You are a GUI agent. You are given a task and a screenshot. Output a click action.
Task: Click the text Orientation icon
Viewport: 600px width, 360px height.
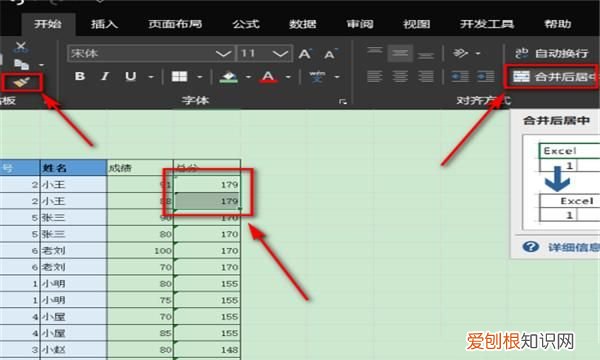coord(460,53)
